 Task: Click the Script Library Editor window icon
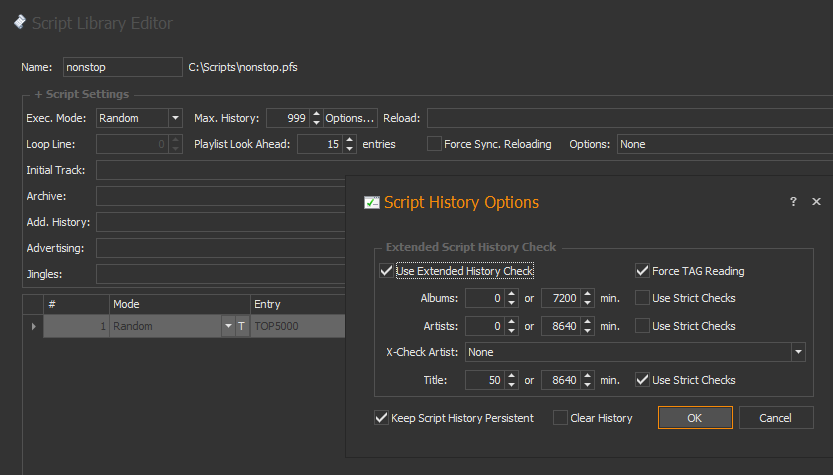click(x=20, y=22)
